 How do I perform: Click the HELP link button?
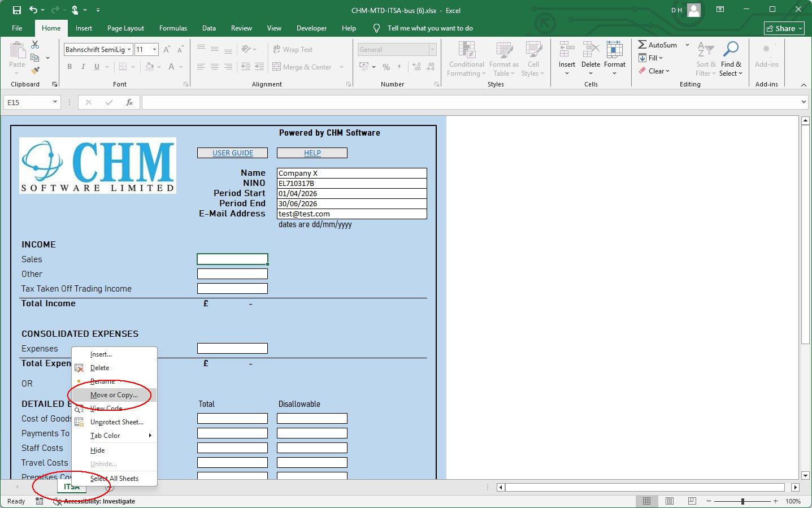point(312,153)
